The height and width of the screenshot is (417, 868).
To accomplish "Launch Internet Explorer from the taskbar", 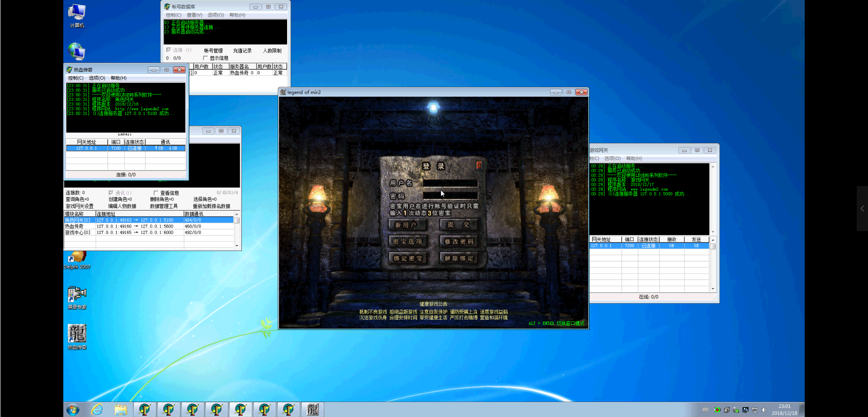I will (x=97, y=410).
